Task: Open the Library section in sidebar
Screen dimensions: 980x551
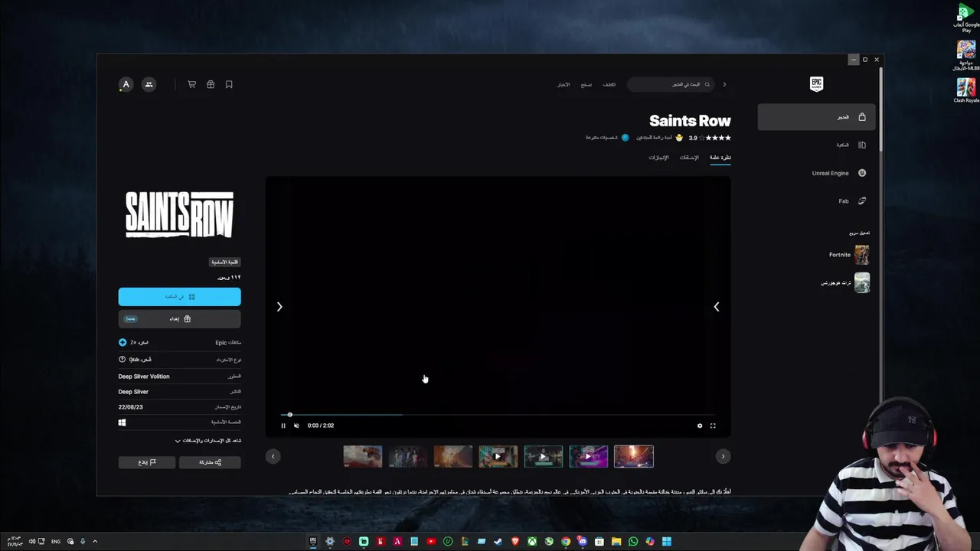Action: [x=816, y=145]
